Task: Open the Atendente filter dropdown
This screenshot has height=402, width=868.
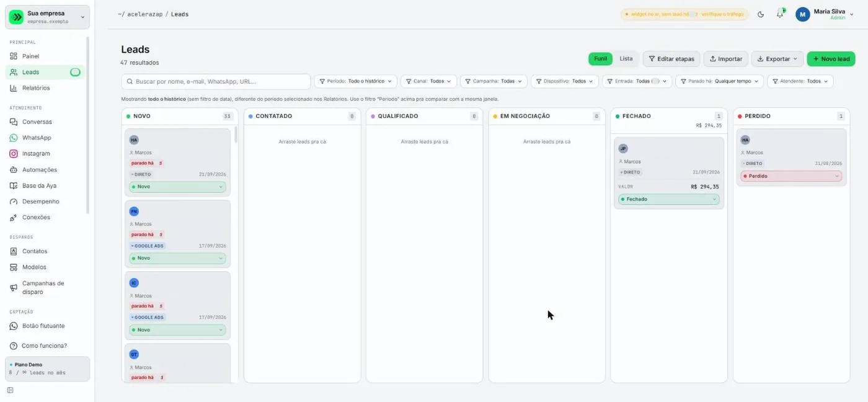Action: coord(800,81)
